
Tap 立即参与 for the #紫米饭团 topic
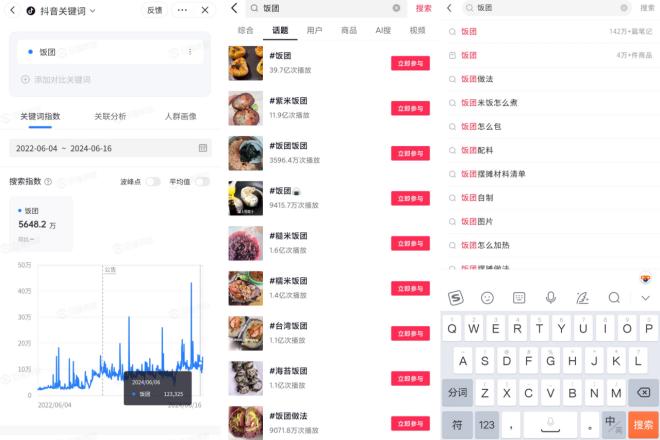point(410,108)
